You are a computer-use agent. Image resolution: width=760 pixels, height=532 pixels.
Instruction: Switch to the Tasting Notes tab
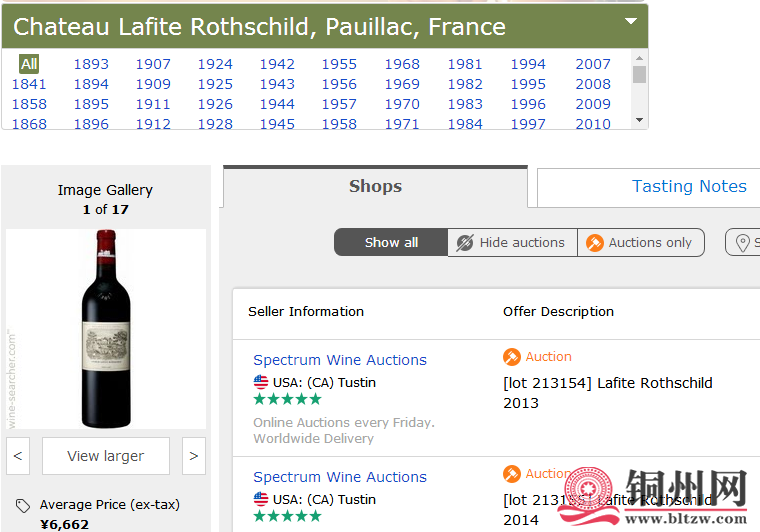[689, 186]
